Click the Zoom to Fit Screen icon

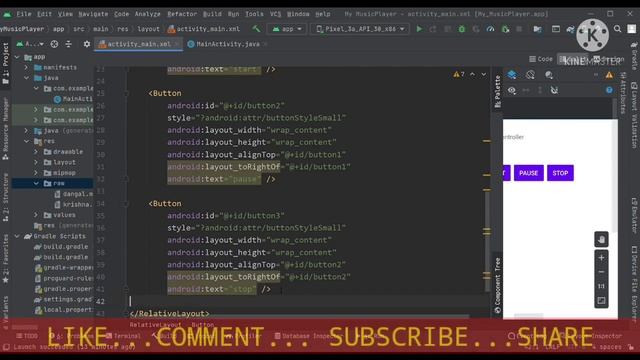[601, 301]
